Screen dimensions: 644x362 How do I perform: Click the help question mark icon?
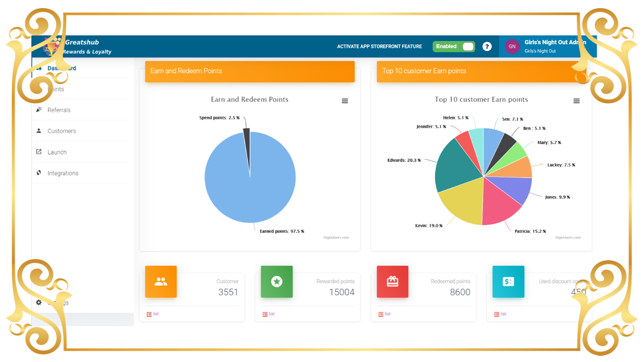click(487, 46)
